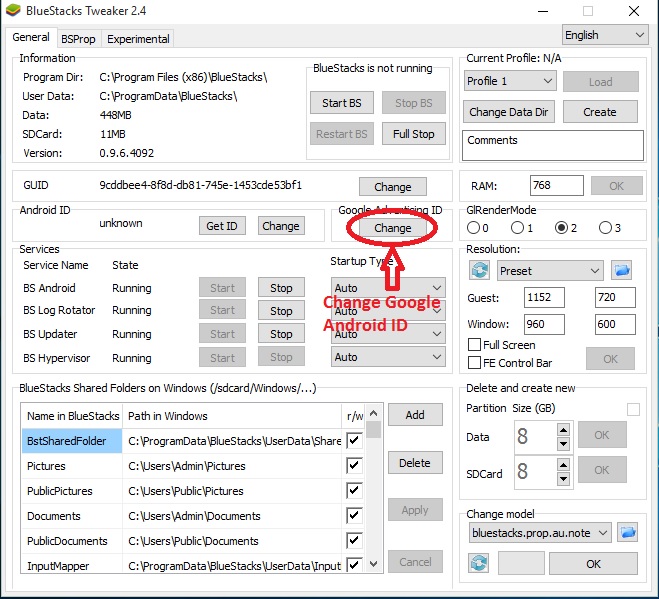
Task: Click down arrow of shared folders scrollbar
Action: (374, 564)
